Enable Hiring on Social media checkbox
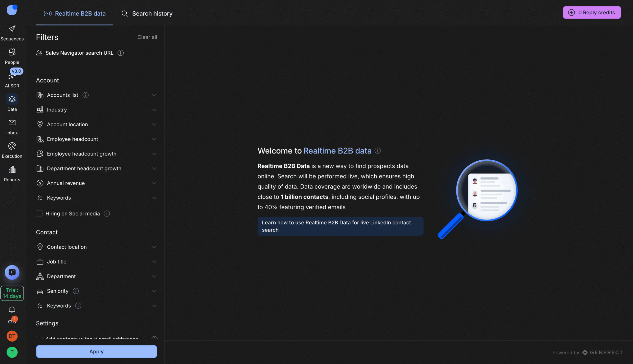The image size is (633, 364). (x=39, y=214)
